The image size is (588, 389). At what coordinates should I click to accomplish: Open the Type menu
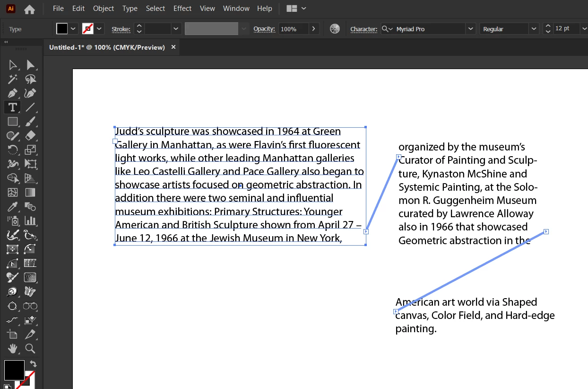point(130,9)
